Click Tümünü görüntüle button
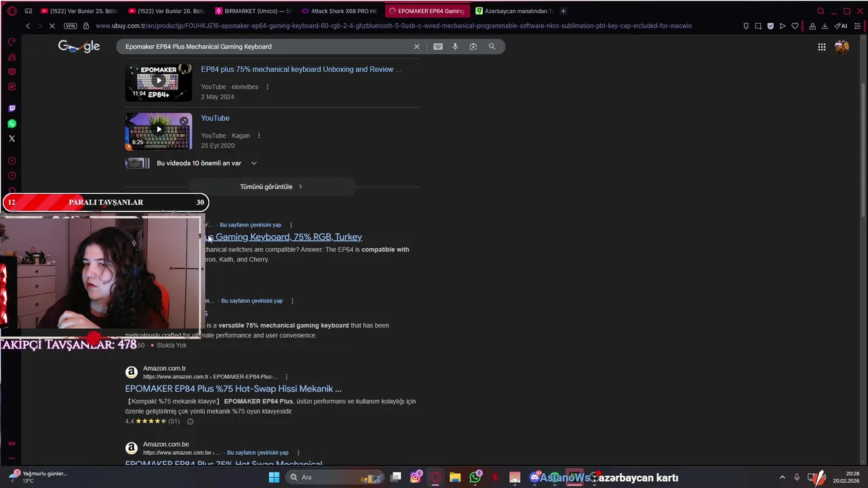The image size is (868, 488). click(271, 186)
